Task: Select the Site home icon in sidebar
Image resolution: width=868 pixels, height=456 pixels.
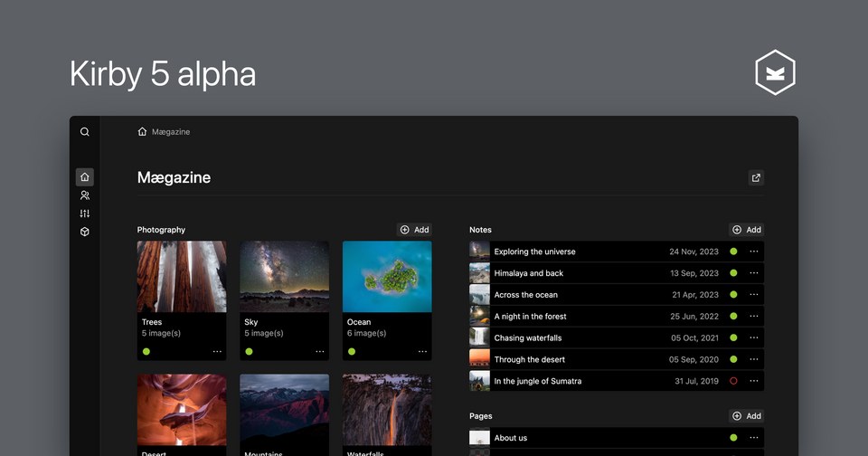Action: point(84,177)
